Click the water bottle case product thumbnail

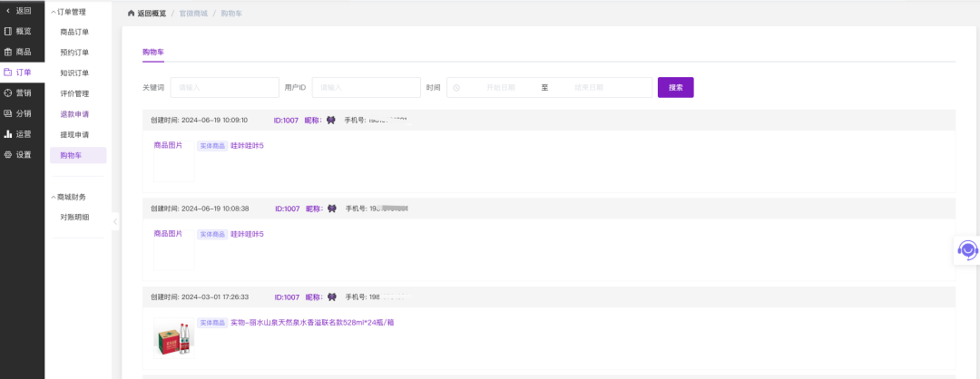click(173, 338)
